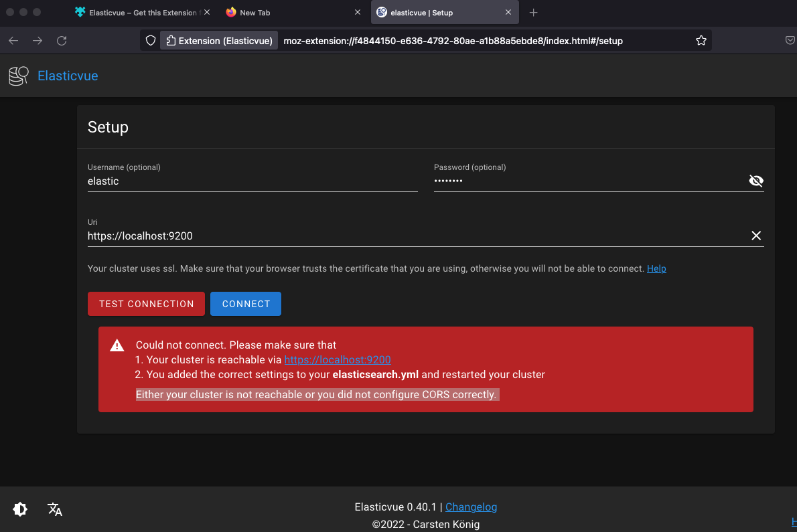Toggle dark/light theme in the footer
This screenshot has width=797, height=532.
point(20,509)
